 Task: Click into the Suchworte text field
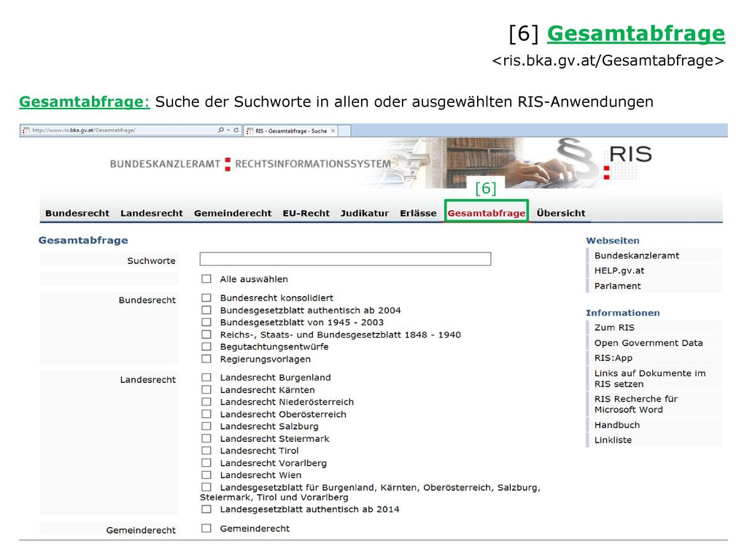tap(345, 259)
